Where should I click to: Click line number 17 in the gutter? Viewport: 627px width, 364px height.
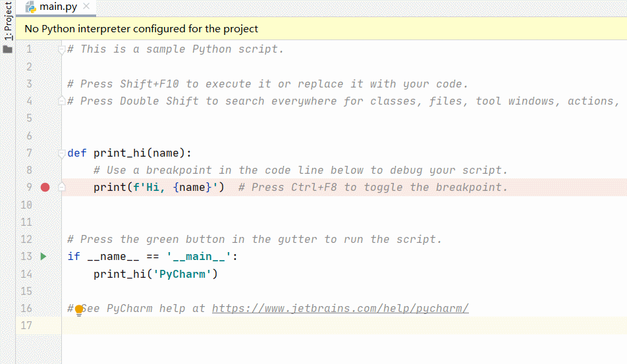(x=26, y=326)
